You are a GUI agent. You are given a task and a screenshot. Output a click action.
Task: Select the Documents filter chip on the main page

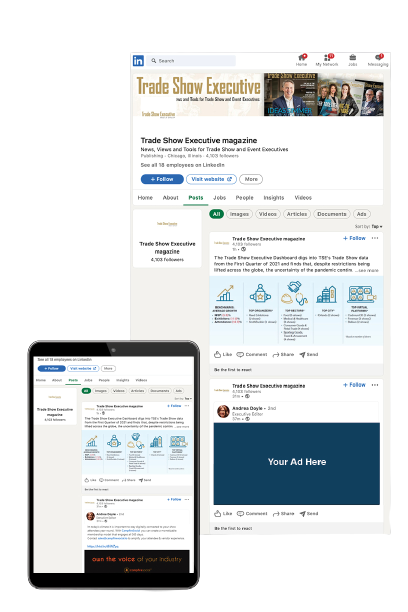pos(331,214)
